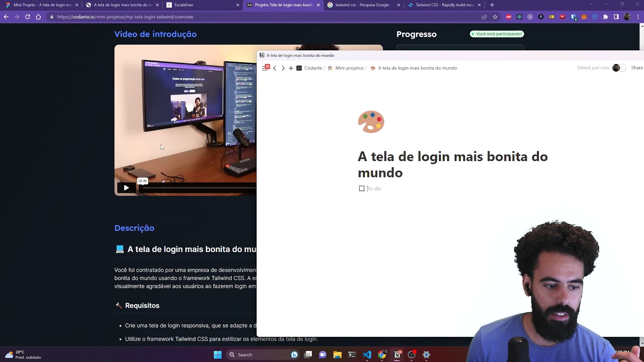Open the Codante breadcrumb link
This screenshot has width=644, height=362.
(x=313, y=68)
